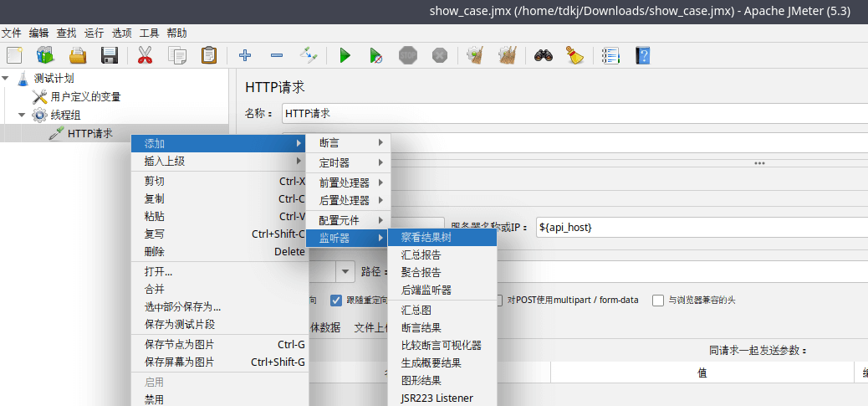
Task: Open the 帮助 menu
Action: tap(177, 33)
